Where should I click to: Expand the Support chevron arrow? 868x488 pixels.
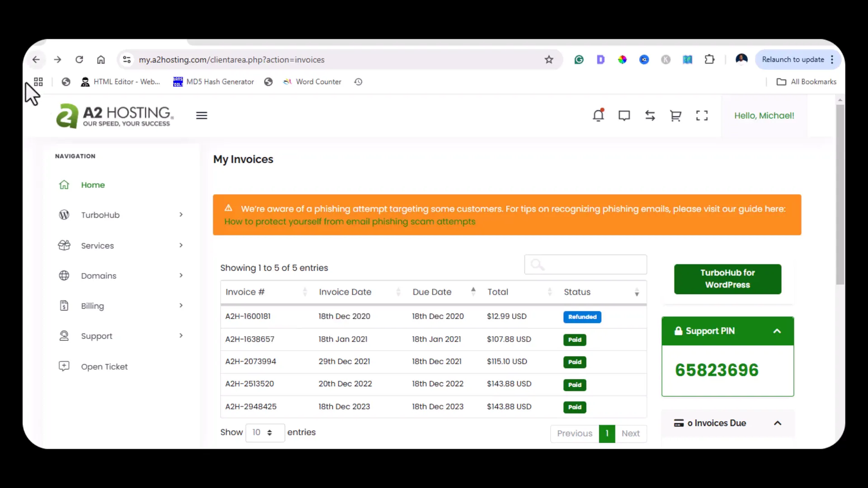181,335
